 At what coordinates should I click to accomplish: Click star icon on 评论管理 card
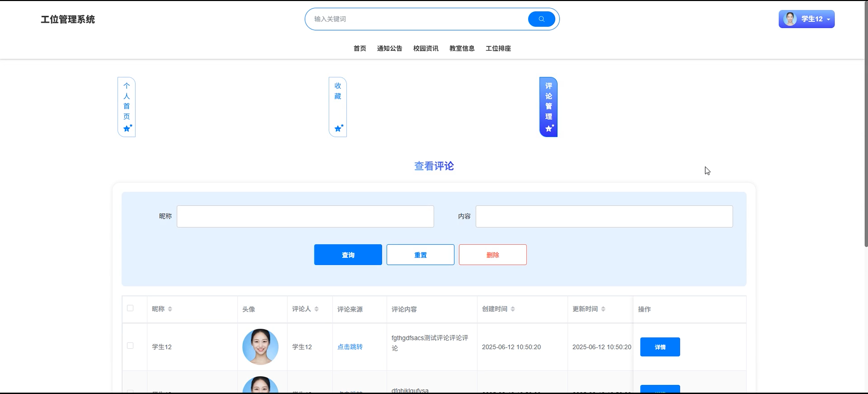549,128
